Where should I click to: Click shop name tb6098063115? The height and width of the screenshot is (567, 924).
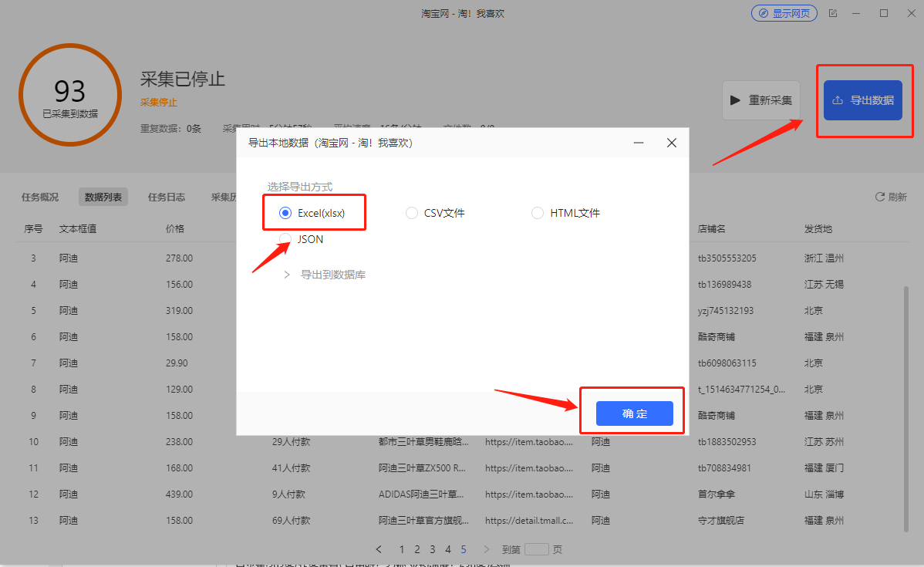pos(727,363)
